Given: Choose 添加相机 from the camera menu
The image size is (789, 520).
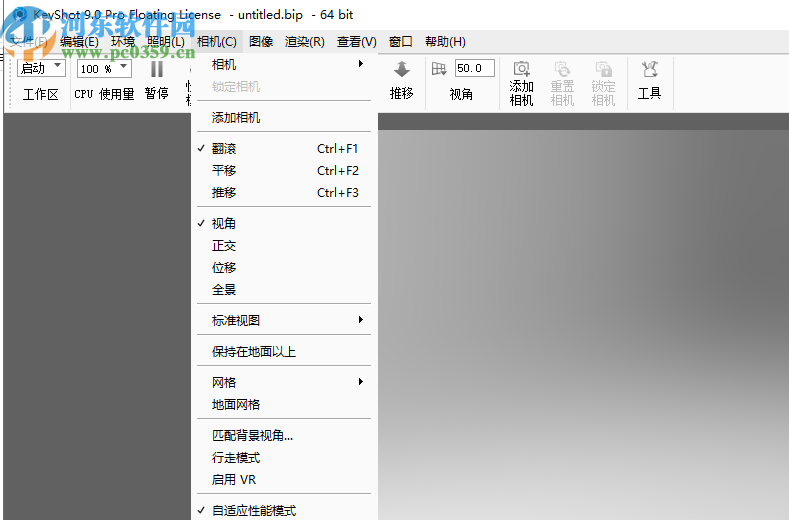Looking at the screenshot, I should [x=284, y=117].
